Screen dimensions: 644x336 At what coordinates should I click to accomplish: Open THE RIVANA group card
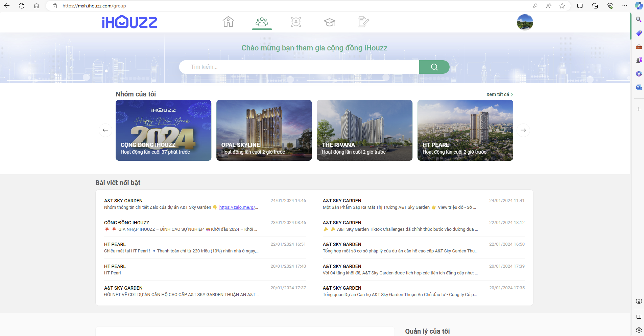tap(364, 130)
